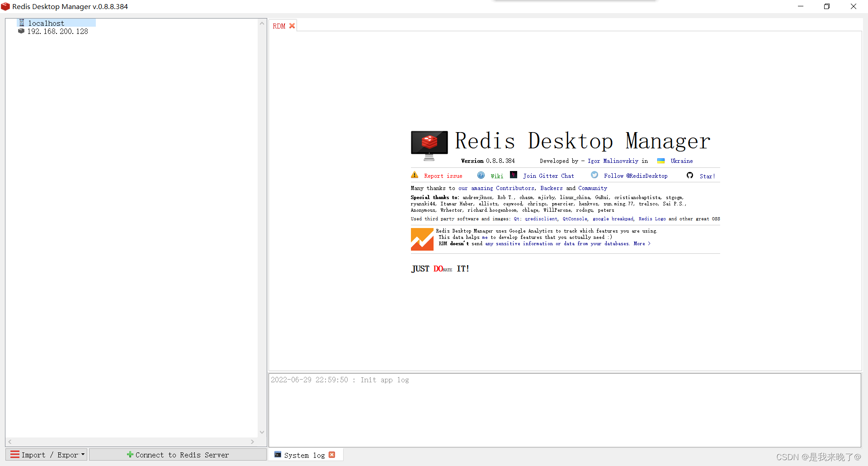
Task: Click the Gitter chat icon
Action: pos(514,175)
